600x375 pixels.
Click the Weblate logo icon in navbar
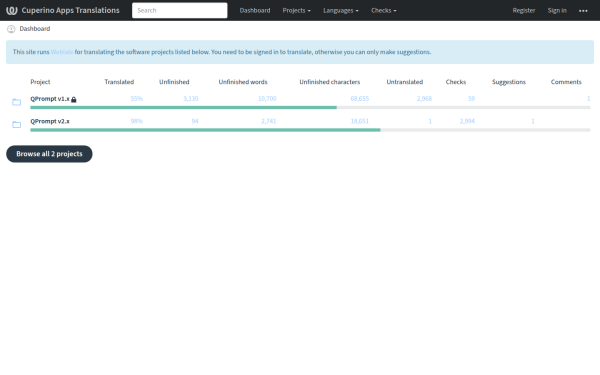(12, 10)
